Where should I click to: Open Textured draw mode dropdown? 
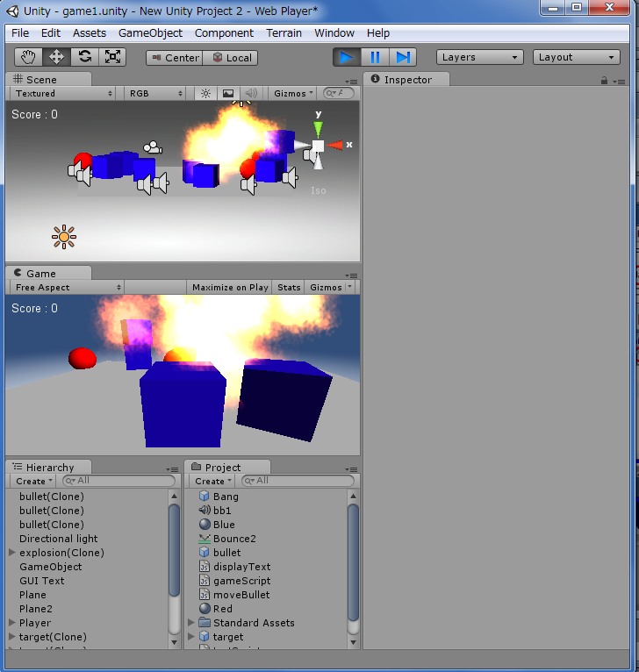63,93
